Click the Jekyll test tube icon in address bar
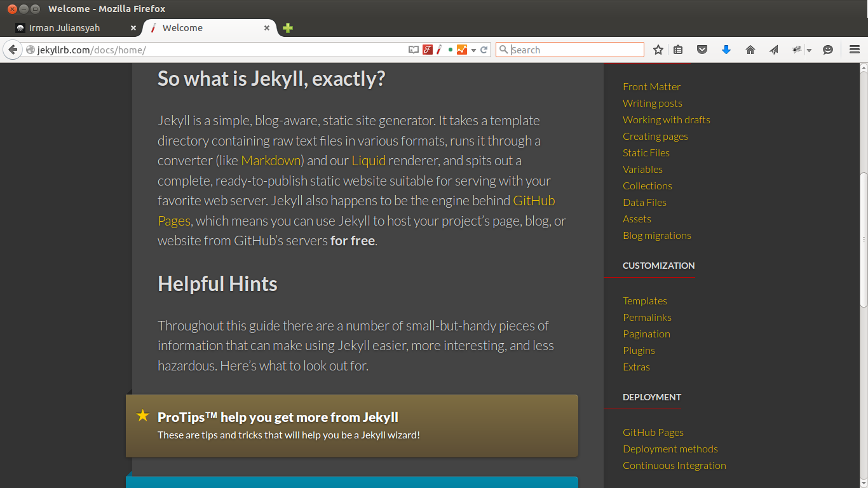This screenshot has height=488, width=868. click(x=439, y=50)
